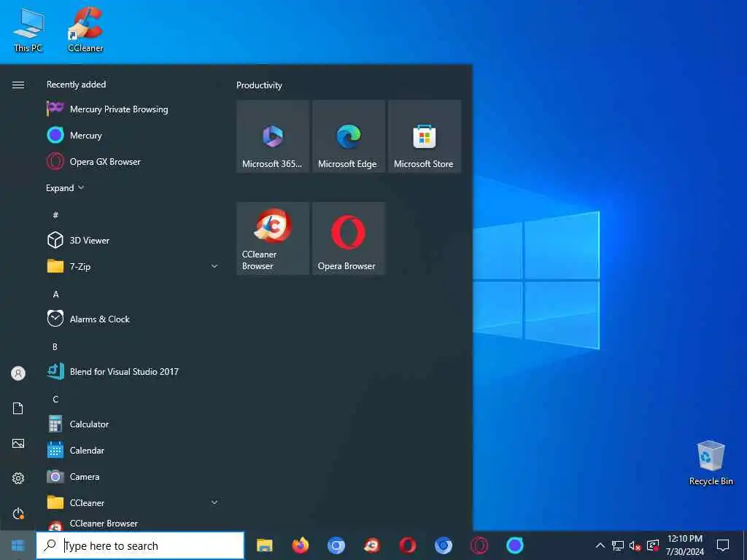Open Calculator app
The width and height of the screenshot is (747, 560).
(131, 424)
